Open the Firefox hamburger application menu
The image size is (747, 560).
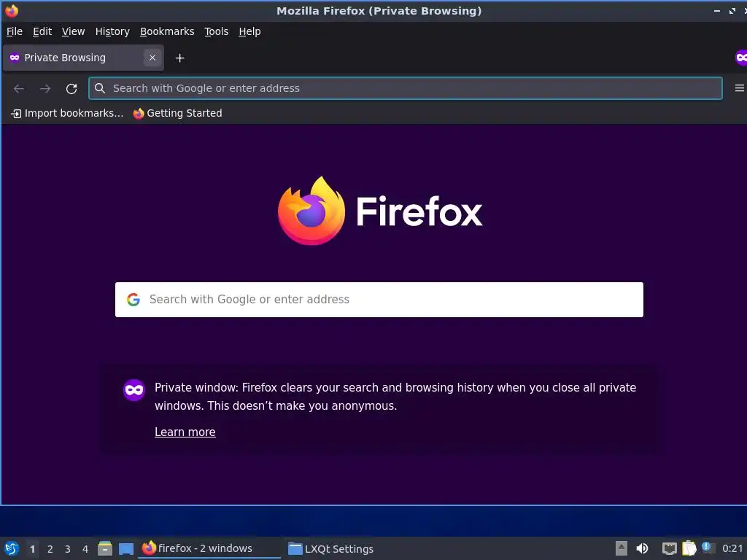tap(740, 88)
